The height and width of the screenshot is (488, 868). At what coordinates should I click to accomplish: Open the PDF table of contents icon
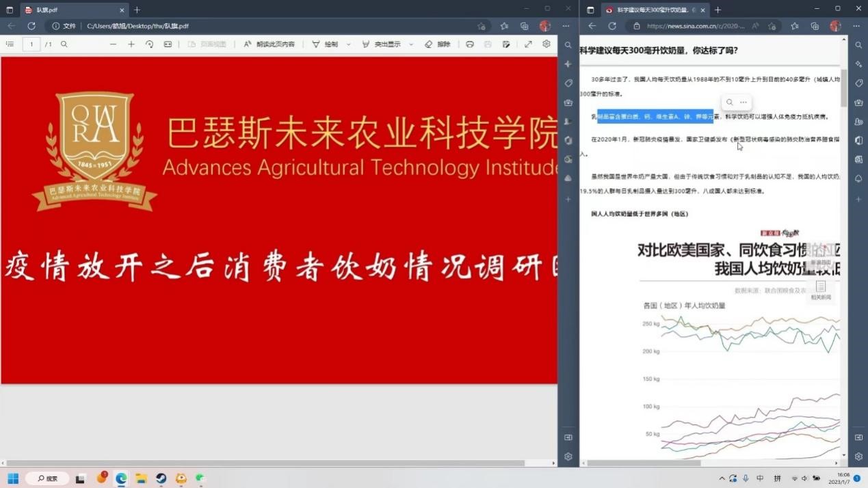(10, 44)
